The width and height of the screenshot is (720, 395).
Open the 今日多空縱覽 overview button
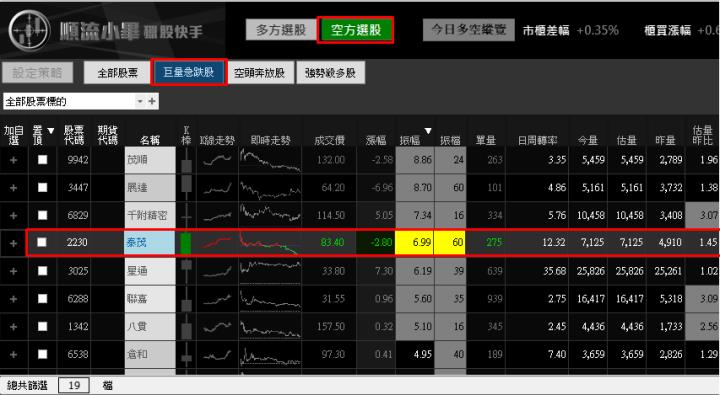pyautogui.click(x=469, y=30)
